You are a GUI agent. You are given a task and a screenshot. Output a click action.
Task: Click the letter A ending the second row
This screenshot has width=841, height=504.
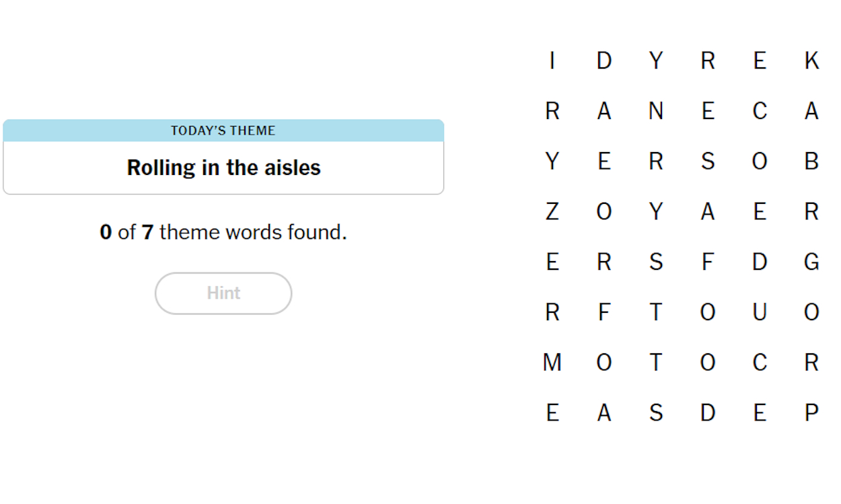(x=811, y=111)
